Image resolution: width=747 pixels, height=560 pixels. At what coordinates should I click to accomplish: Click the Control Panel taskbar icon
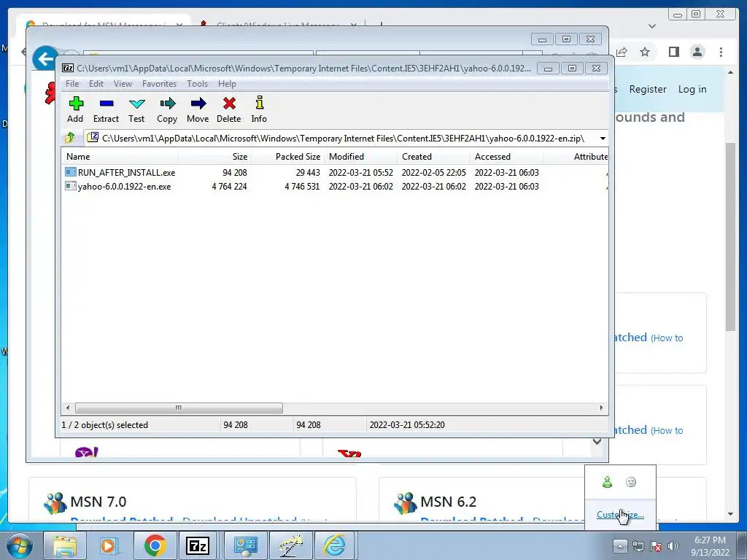(x=244, y=546)
